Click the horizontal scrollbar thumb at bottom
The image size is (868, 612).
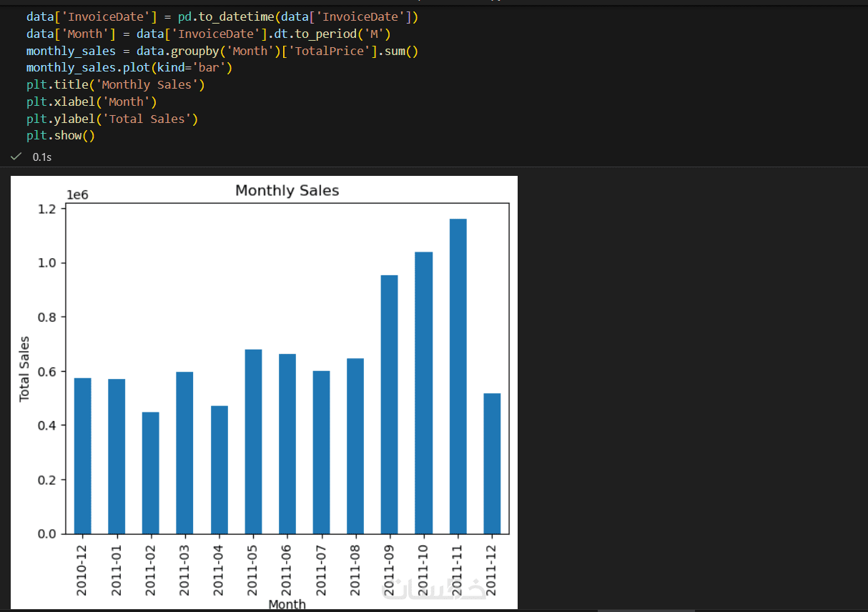click(x=646, y=610)
